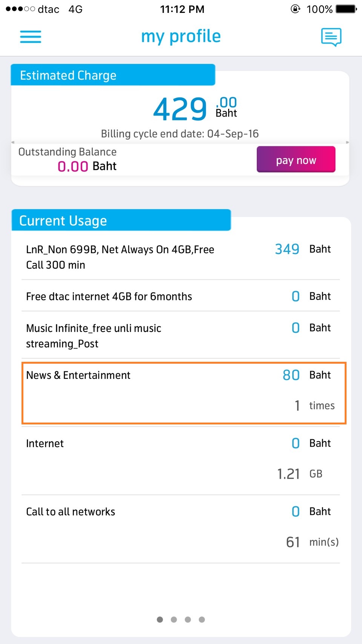Tap the orientation lock status icon
Image resolution: width=362 pixels, height=644 pixels.
296,9
